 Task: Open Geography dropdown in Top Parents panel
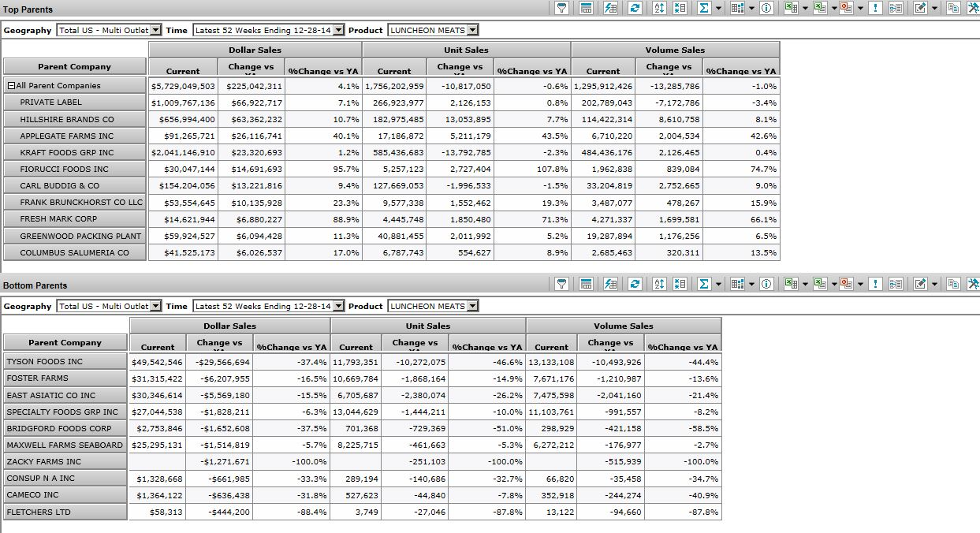155,30
